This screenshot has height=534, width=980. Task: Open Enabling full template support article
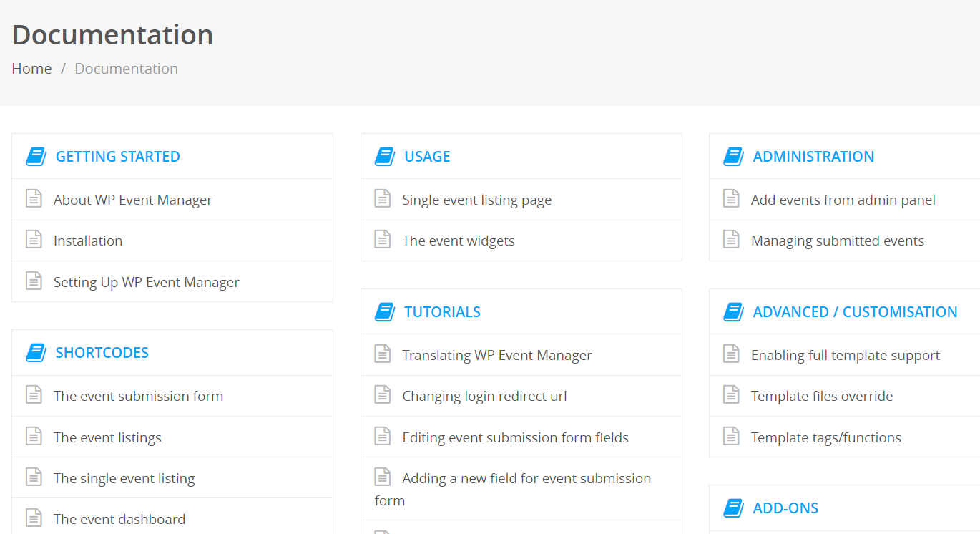pyautogui.click(x=846, y=355)
